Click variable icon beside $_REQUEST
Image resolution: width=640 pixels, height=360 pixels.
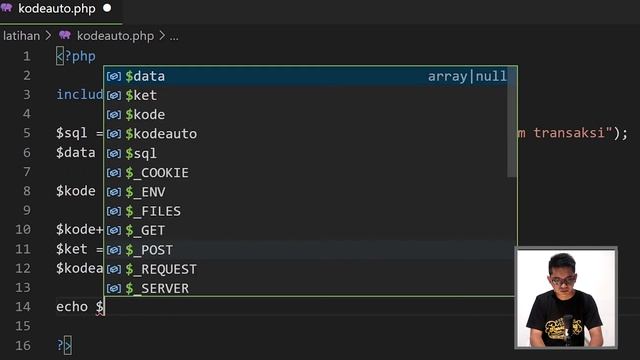(114, 269)
